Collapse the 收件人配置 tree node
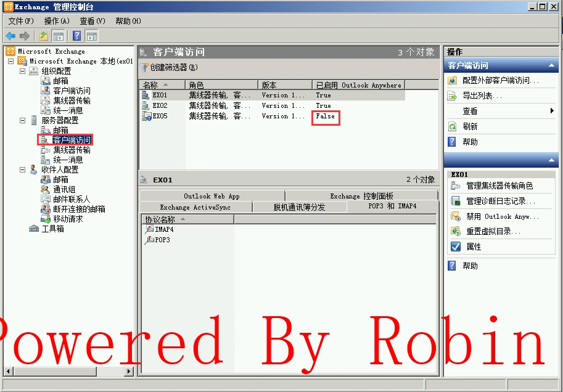Viewport: 563px width, 392px height. pyautogui.click(x=22, y=169)
